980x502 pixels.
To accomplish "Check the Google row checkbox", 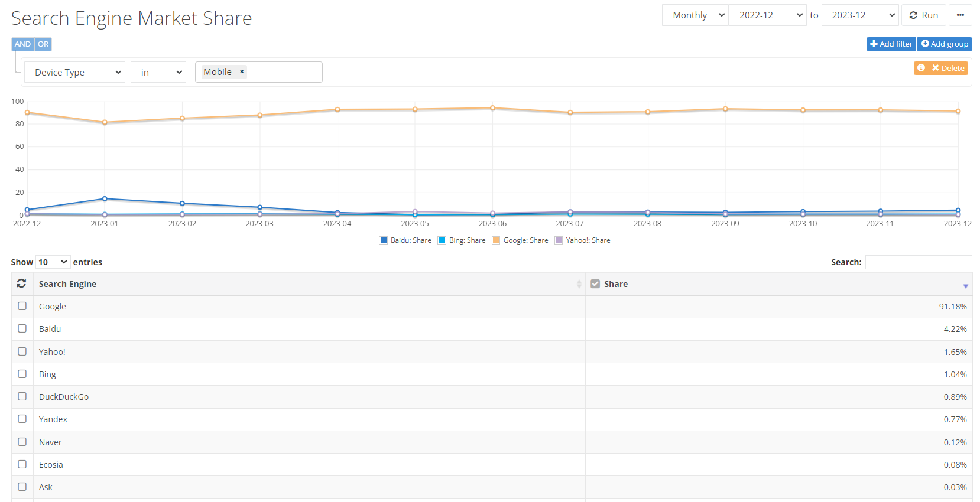I will (22, 306).
